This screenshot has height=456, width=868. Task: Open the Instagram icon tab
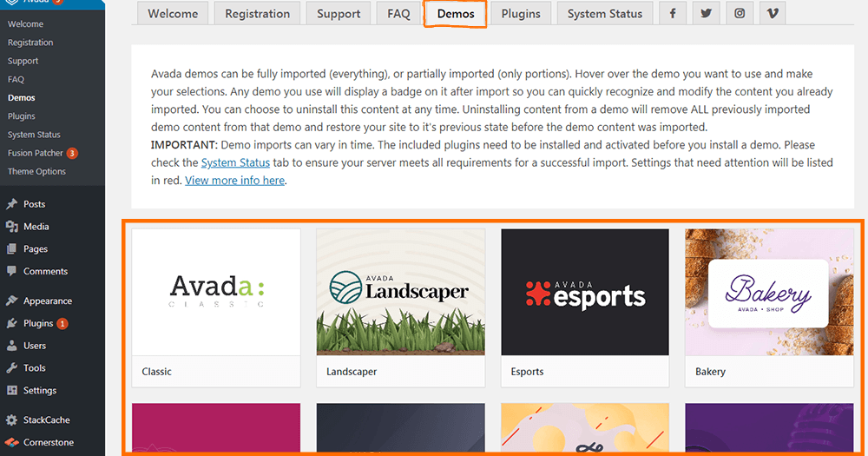coord(740,13)
